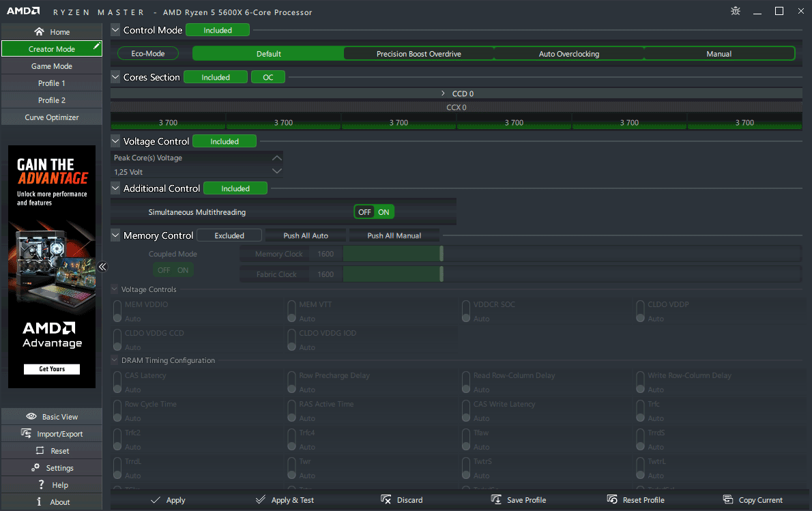Toggle Control Mode Included button
This screenshot has height=511, width=812.
(218, 30)
